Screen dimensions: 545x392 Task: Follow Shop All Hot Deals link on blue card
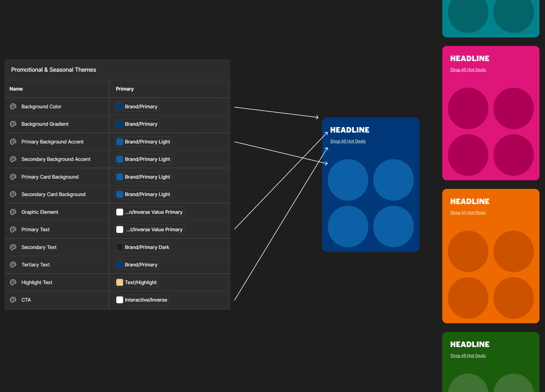coord(348,141)
